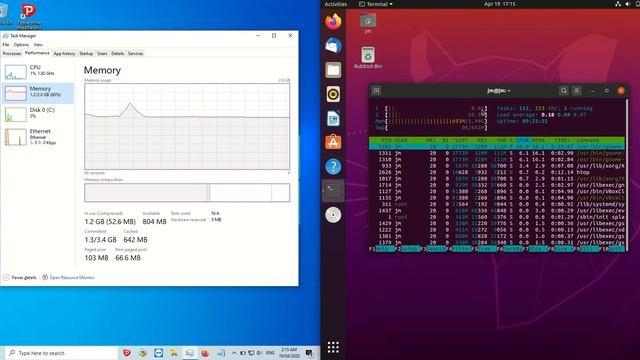Open the Options menu in Task Manager
The width and height of the screenshot is (640, 360).
21,44
